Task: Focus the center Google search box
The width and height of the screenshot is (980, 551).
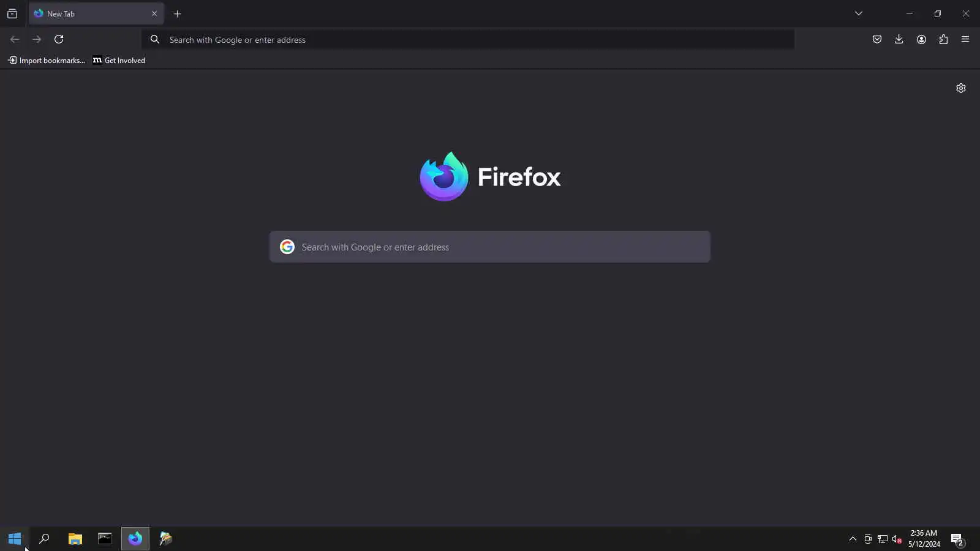Action: pos(490,247)
